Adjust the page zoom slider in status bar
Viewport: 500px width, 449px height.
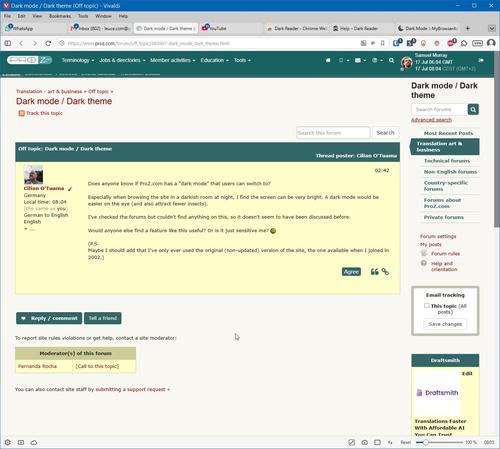point(440,442)
